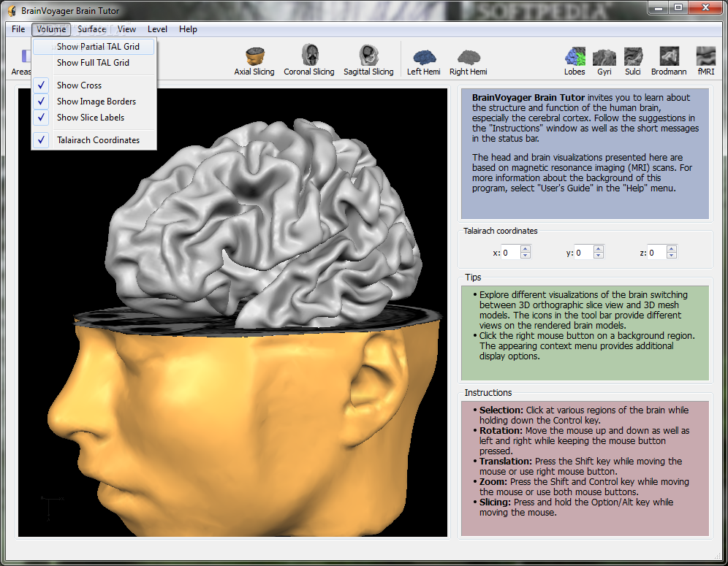
Task: Open the File menu
Action: (x=18, y=29)
